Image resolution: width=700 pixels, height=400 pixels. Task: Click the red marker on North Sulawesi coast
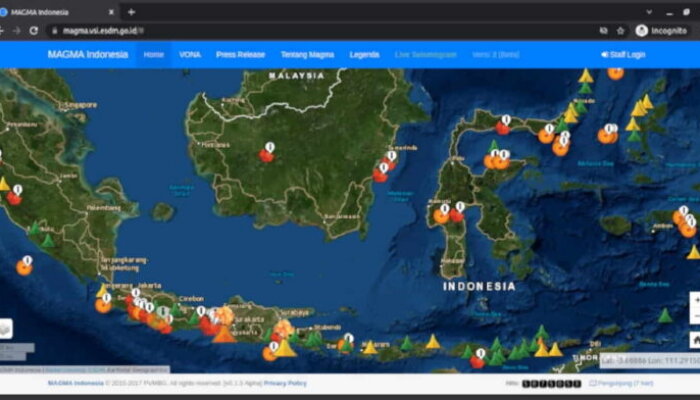click(503, 128)
